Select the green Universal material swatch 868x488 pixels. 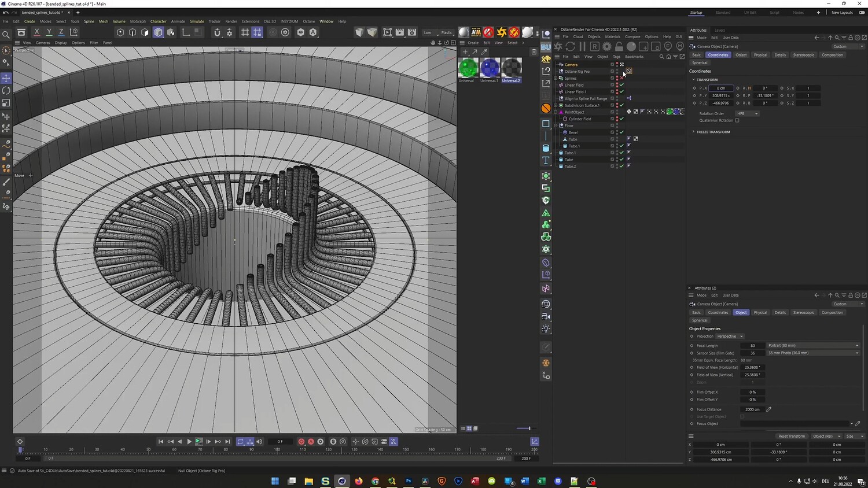[468, 68]
